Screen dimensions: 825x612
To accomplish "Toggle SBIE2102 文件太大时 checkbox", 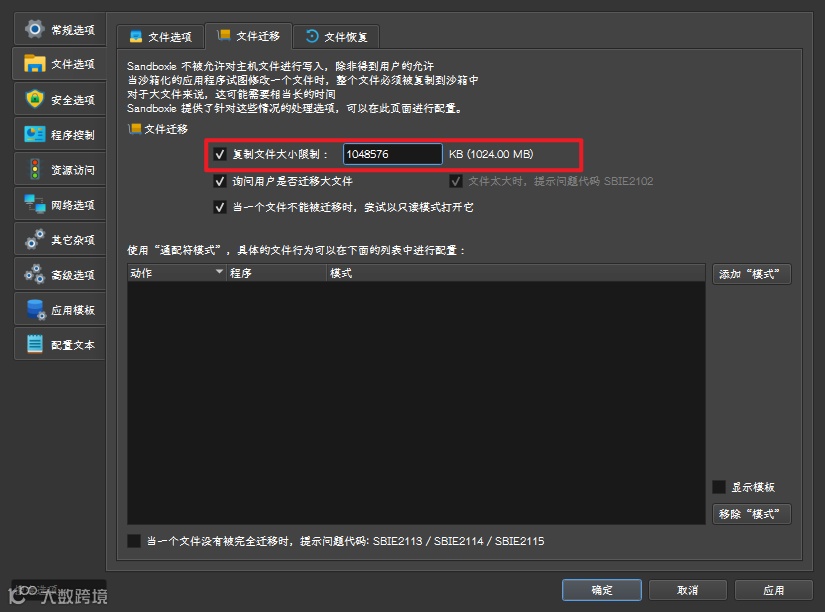I will tap(456, 181).
